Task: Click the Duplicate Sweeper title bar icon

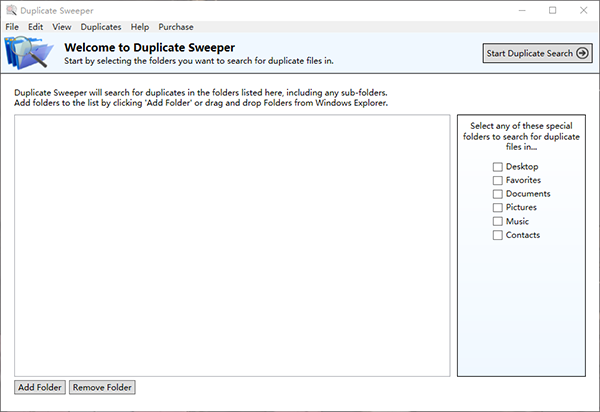Action: point(11,9)
